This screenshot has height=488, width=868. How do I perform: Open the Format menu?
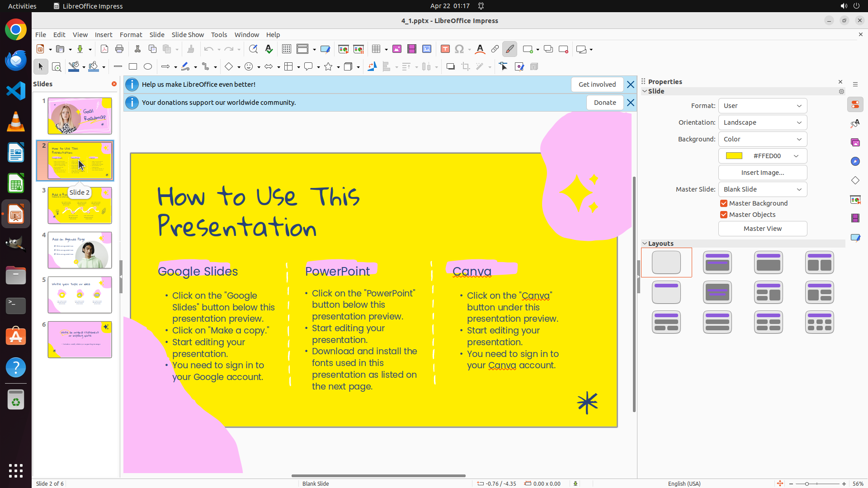click(x=131, y=35)
